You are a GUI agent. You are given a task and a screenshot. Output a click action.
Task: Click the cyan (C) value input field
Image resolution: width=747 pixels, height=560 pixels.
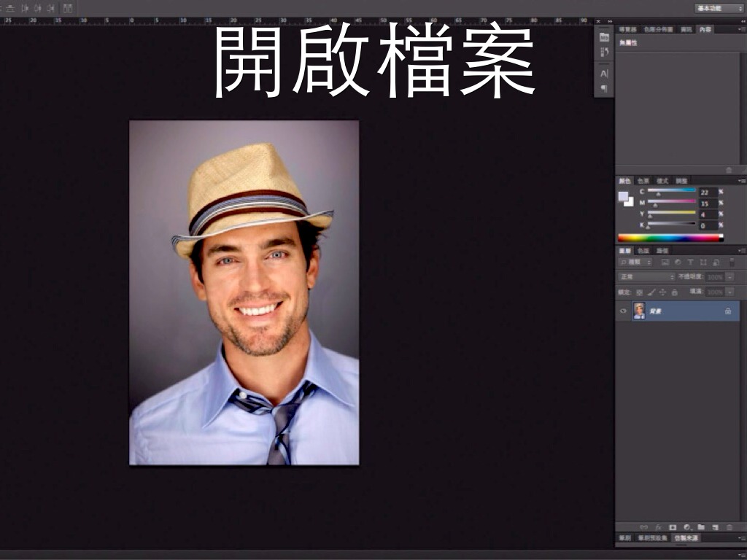pyautogui.click(x=708, y=192)
